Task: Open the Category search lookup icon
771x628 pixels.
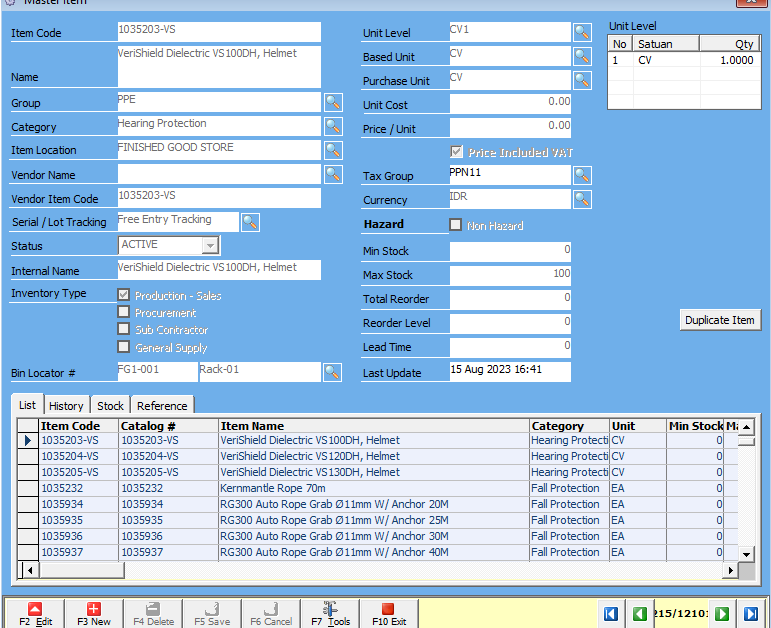Action: pyautogui.click(x=333, y=126)
